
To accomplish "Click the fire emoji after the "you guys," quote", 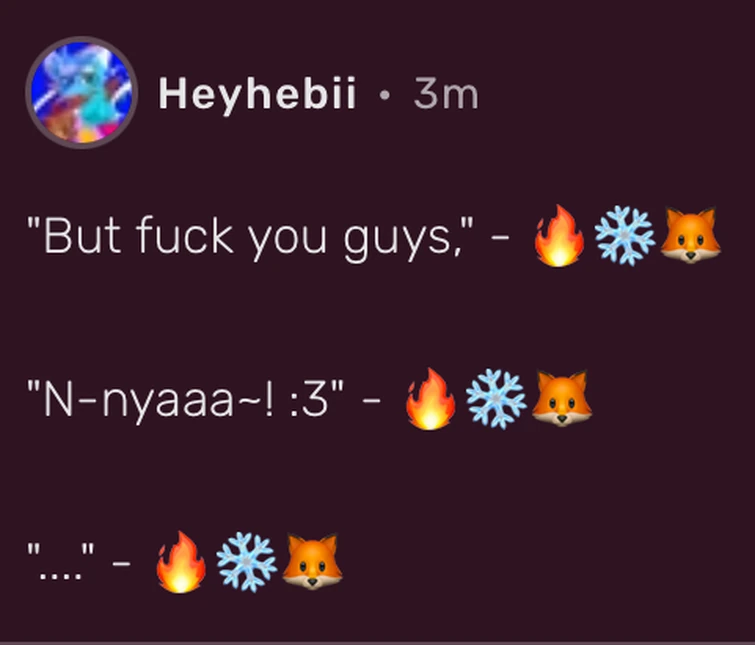I will pos(560,235).
